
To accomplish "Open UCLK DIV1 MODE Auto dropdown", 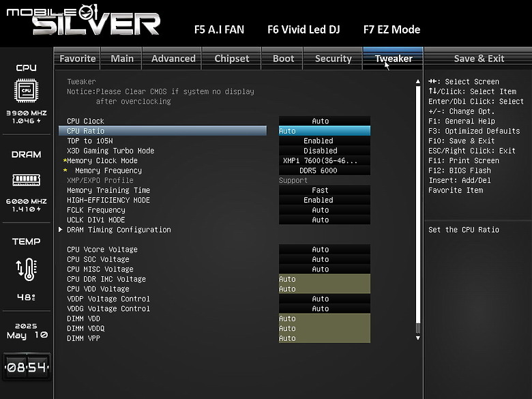I will pos(325,220).
